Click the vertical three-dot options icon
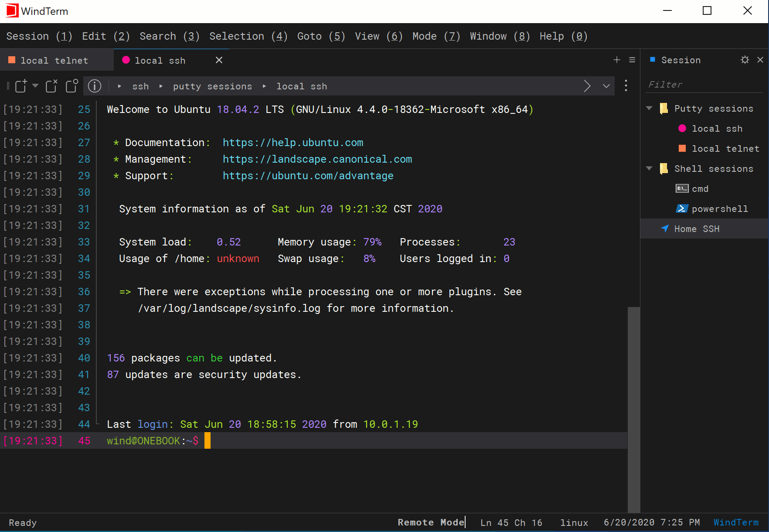 (x=626, y=85)
